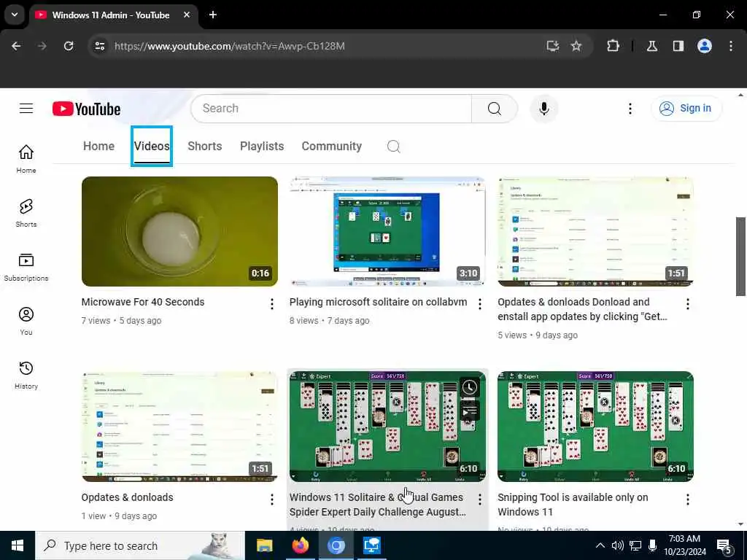747x560 pixels.
Task: Open taskbar volume control
Action: tap(617, 545)
